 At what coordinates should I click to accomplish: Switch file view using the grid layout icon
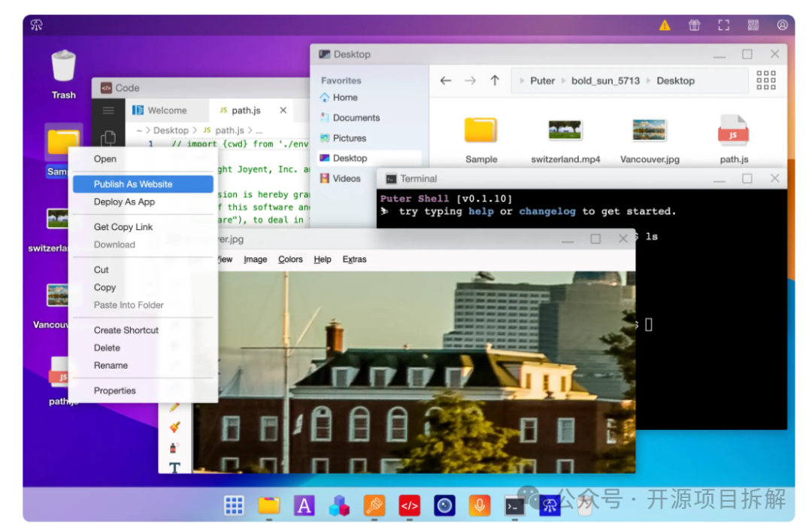pyautogui.click(x=765, y=80)
